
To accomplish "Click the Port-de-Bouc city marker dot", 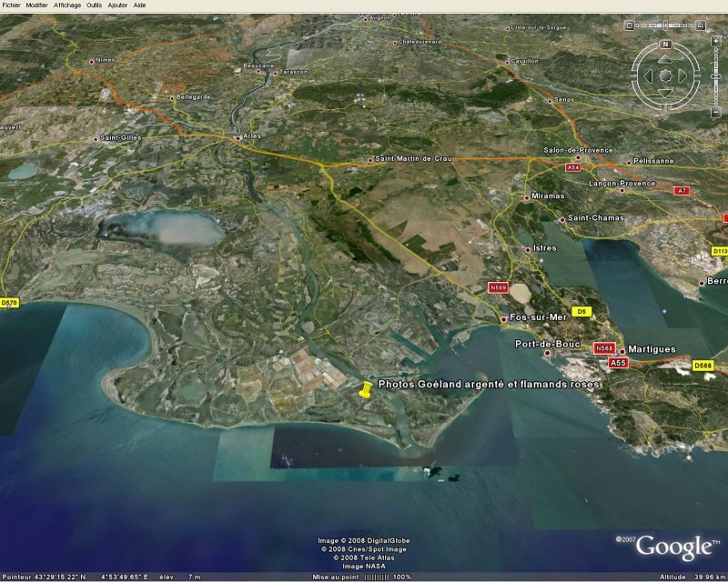I will (548, 353).
